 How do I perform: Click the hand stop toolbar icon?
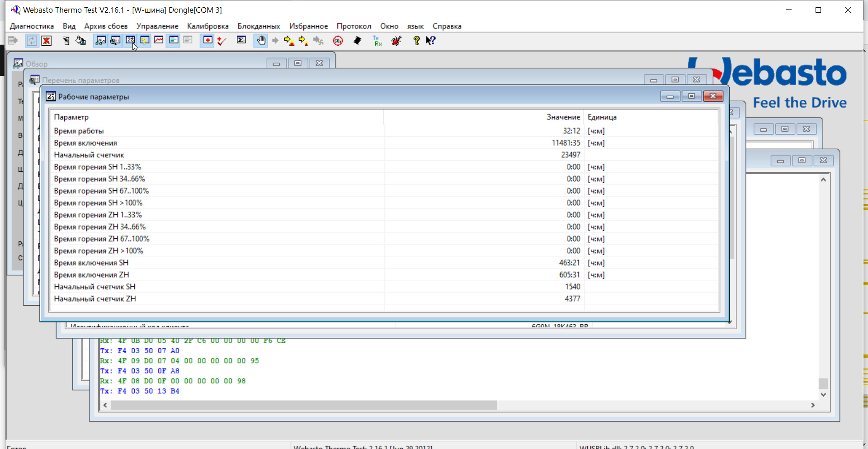(x=261, y=41)
